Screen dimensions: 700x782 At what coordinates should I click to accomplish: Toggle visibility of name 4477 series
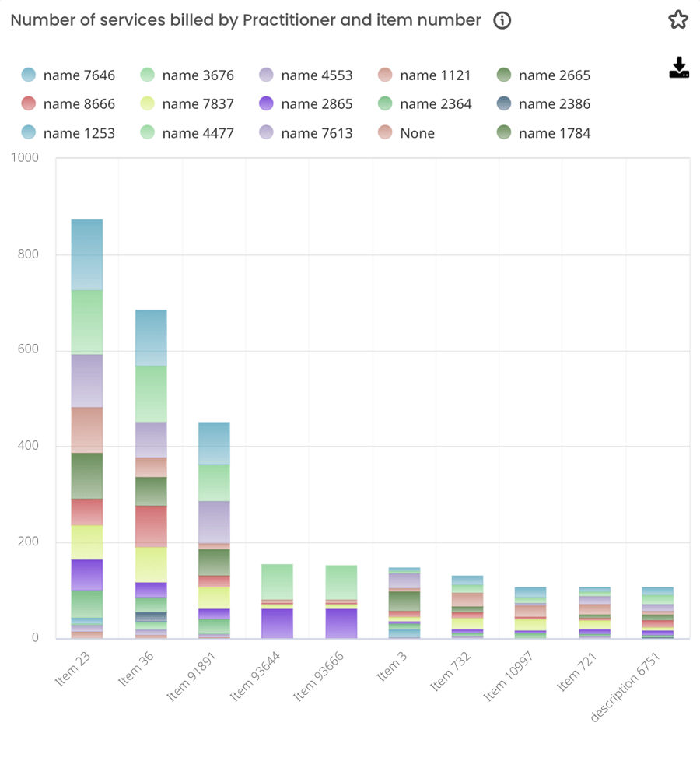tap(148, 133)
